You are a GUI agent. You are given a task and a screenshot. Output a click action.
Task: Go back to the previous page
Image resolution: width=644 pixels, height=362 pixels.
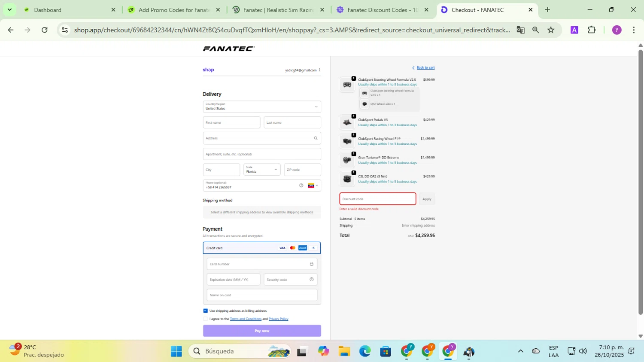(x=11, y=30)
